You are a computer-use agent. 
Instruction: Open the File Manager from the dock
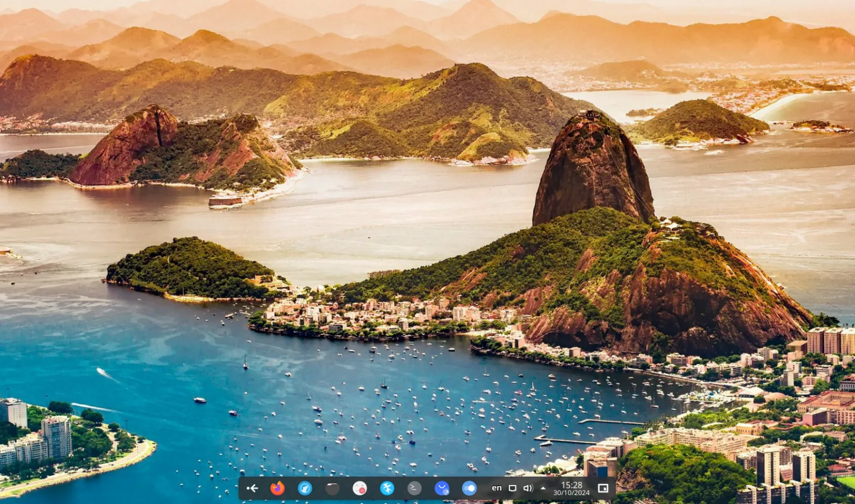pyautogui.click(x=332, y=488)
